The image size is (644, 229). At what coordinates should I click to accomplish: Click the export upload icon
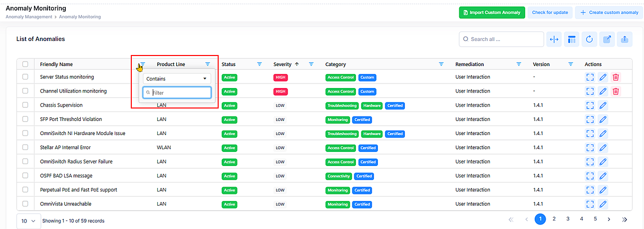[x=625, y=39]
